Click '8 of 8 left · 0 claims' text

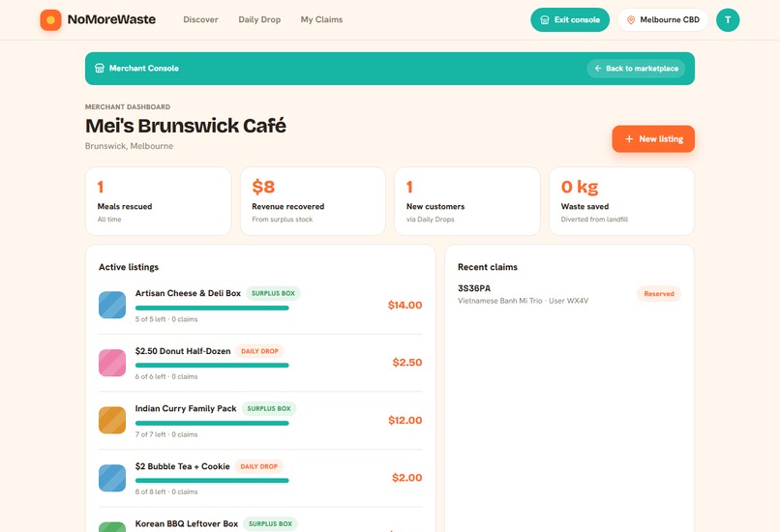166,492
